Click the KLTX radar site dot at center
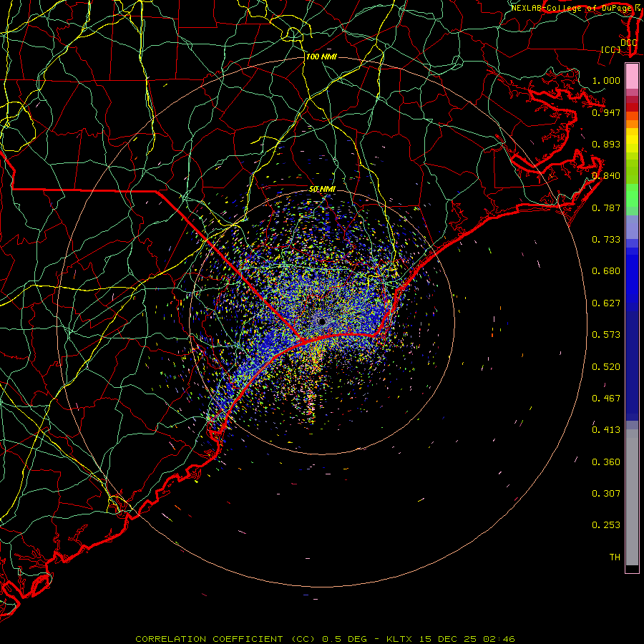644x644 pixels. pyautogui.click(x=322, y=321)
